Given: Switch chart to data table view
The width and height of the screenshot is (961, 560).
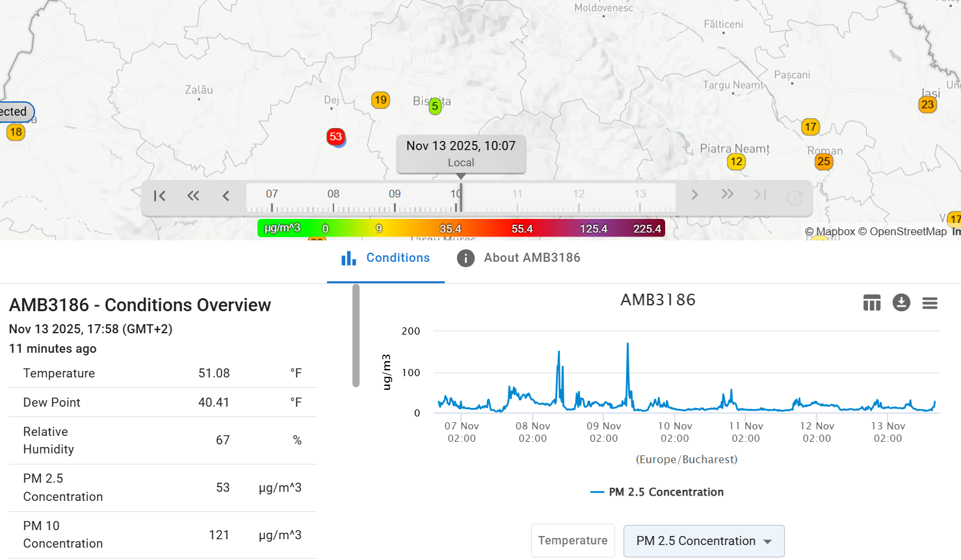Looking at the screenshot, I should 872,303.
